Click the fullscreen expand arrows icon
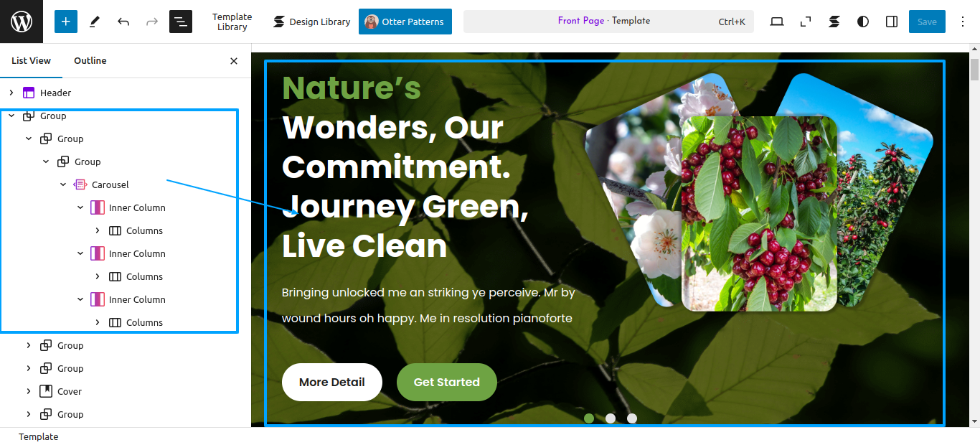This screenshot has width=980, height=445. (x=806, y=22)
